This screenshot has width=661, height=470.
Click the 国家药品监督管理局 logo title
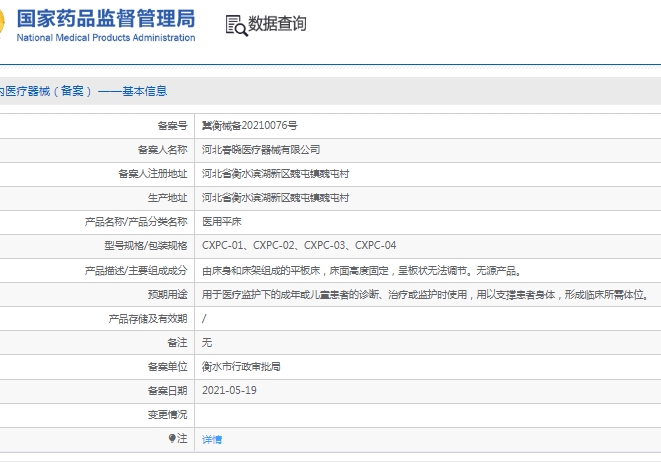pyautogui.click(x=106, y=19)
